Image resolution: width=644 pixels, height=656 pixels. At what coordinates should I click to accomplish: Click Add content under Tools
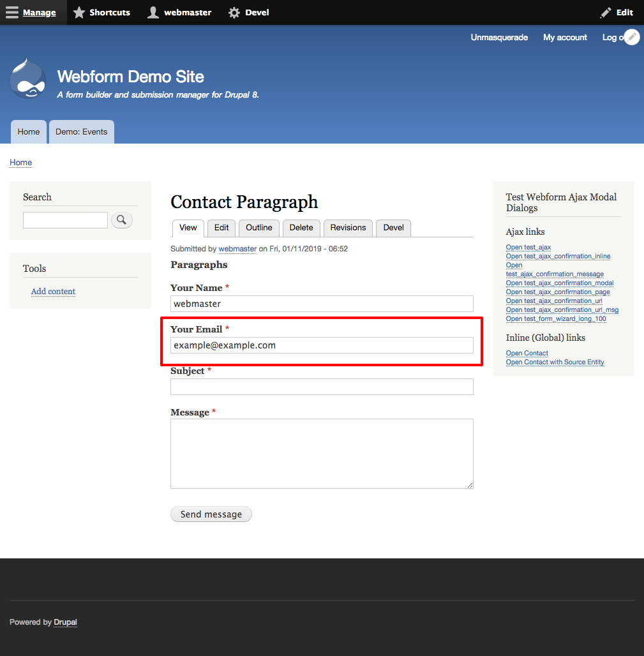[x=52, y=291]
